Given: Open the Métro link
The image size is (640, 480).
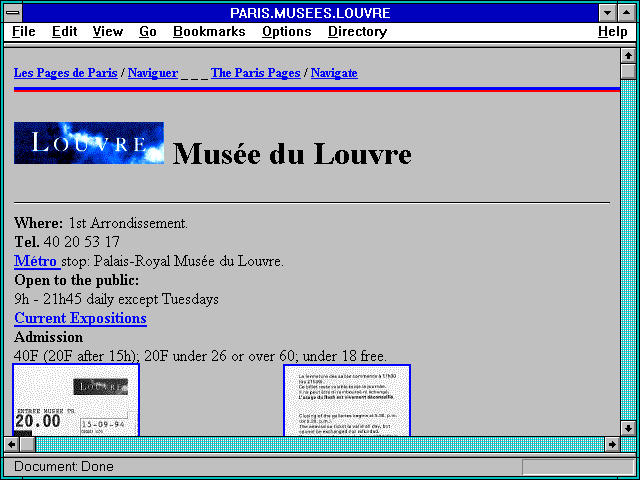Looking at the screenshot, I should (x=37, y=261).
